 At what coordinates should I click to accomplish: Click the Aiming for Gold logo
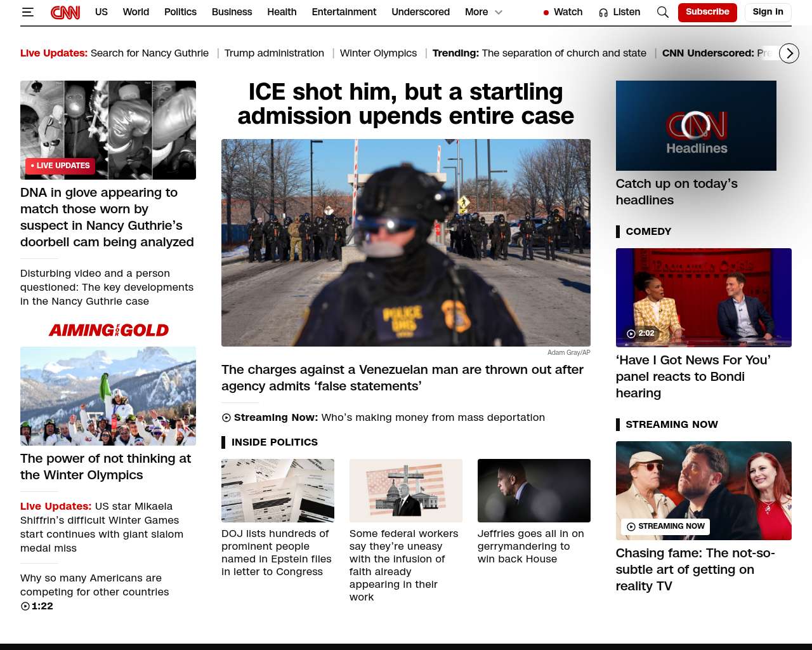point(108,330)
